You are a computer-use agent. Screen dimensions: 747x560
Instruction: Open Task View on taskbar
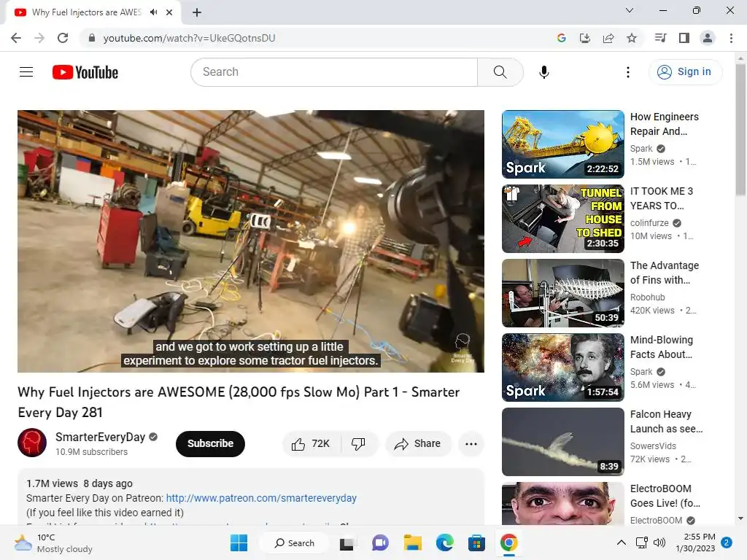[x=347, y=542]
